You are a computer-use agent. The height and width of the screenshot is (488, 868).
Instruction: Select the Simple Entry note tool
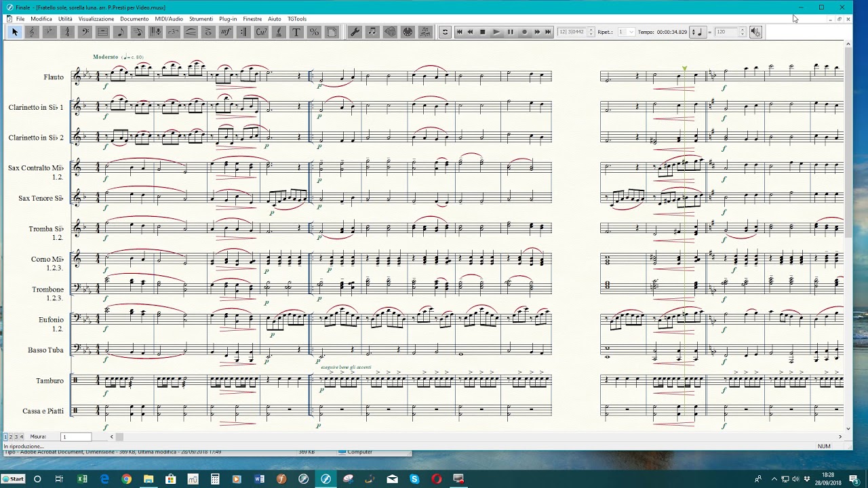120,32
